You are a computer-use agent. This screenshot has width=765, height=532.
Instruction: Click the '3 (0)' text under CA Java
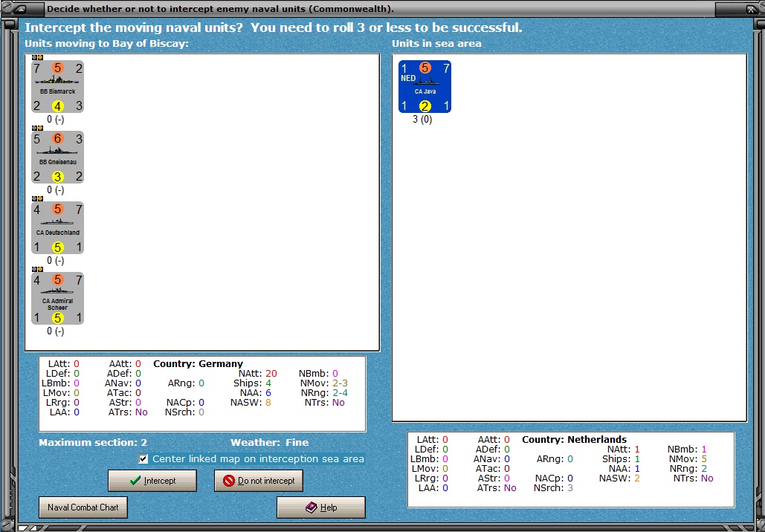[x=422, y=120]
